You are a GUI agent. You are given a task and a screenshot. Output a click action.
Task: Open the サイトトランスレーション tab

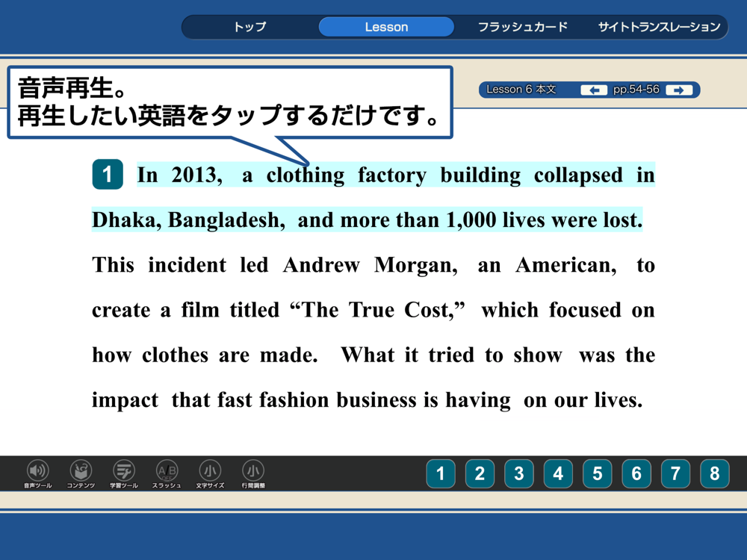[660, 27]
